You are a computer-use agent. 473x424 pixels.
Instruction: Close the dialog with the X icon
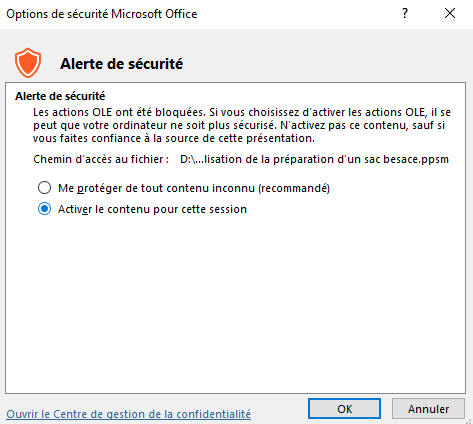coord(450,14)
